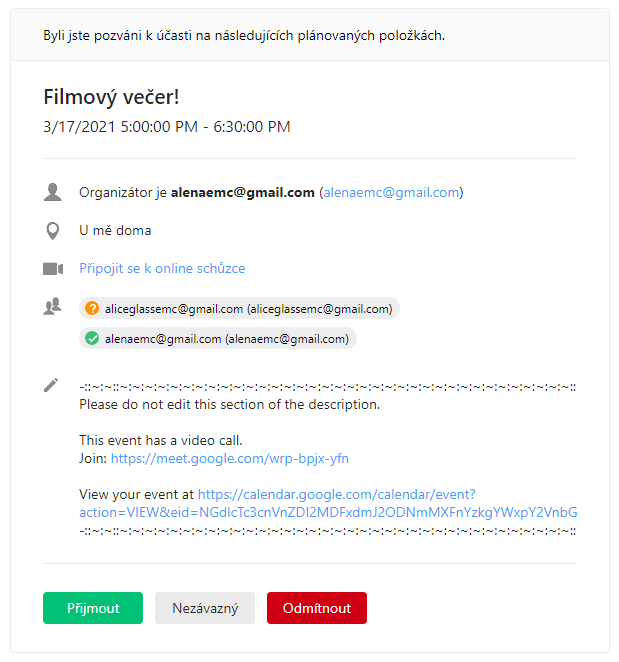This screenshot has width=619, height=662.
Task: Click the Filmový večer! event title
Action: pos(111,97)
